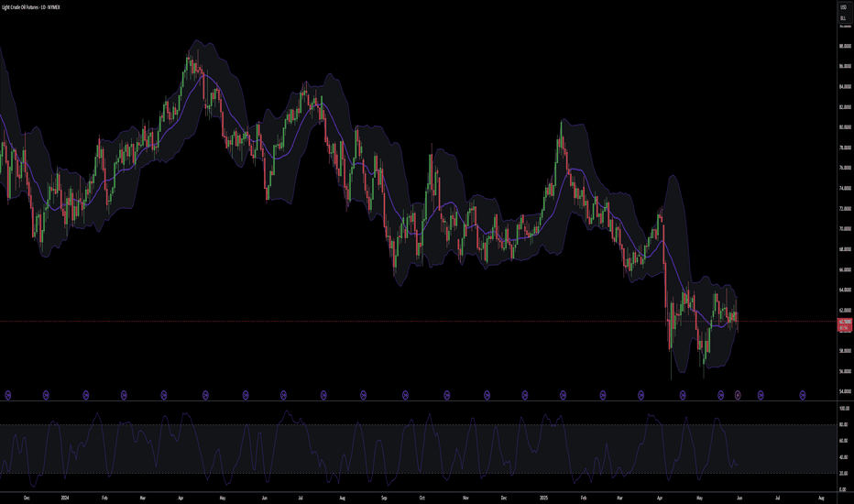The image size is (854, 504).
Task: Click the 'Nov' label on the time axis
Action: [465, 498]
